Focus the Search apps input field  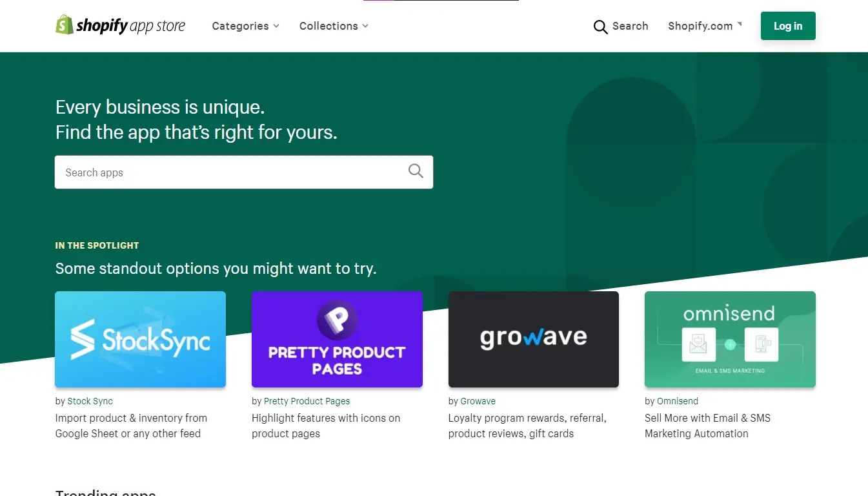coord(244,172)
